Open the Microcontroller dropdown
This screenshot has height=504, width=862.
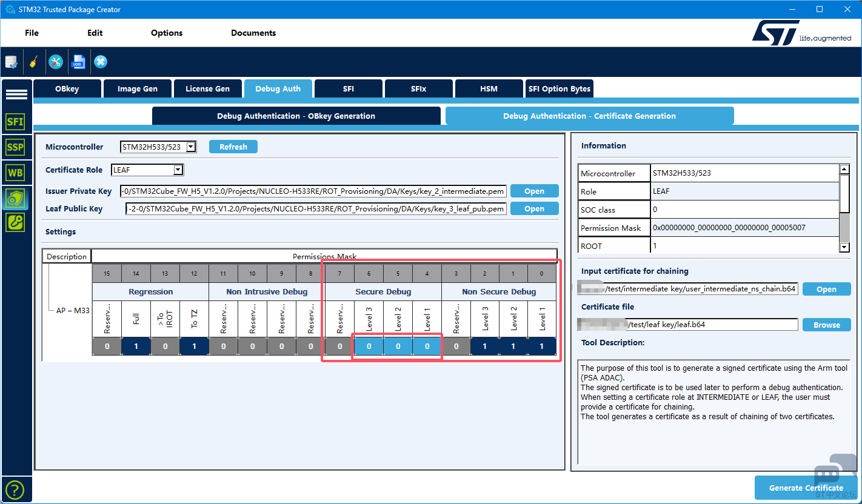click(191, 147)
